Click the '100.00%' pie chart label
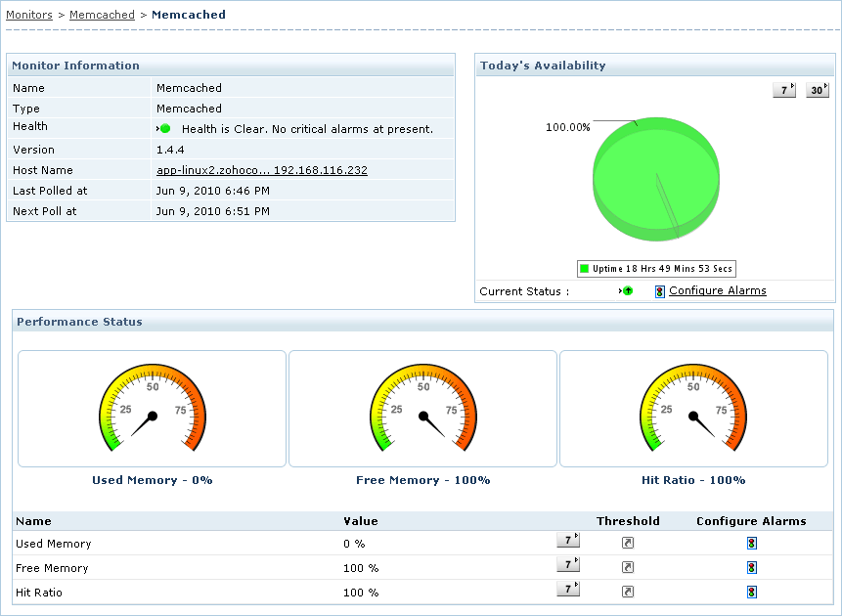This screenshot has height=616, width=842. (x=567, y=127)
